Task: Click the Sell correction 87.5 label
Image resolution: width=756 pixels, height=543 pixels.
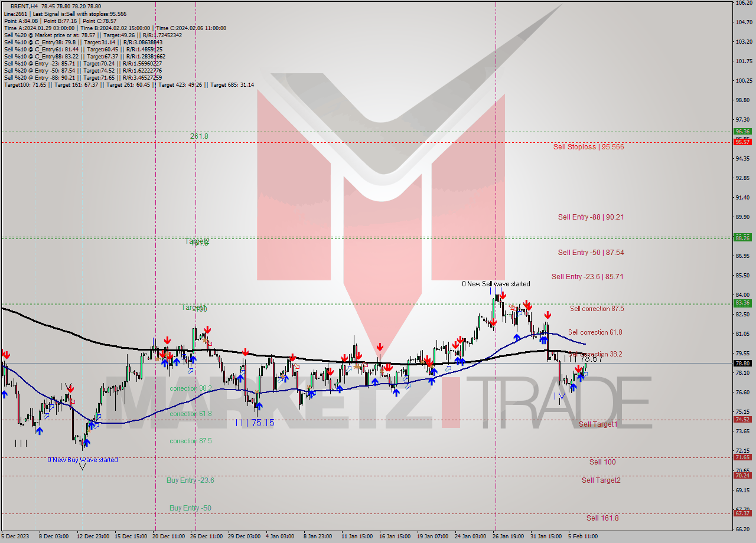Action: click(597, 308)
